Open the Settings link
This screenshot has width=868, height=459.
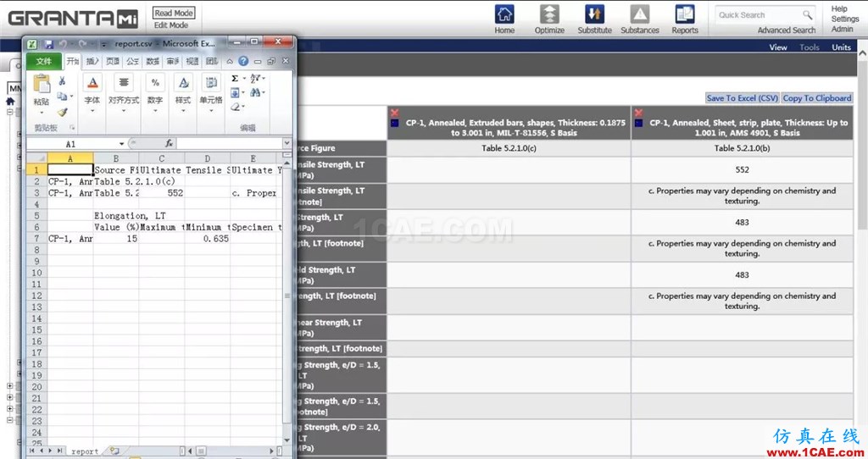tap(845, 19)
